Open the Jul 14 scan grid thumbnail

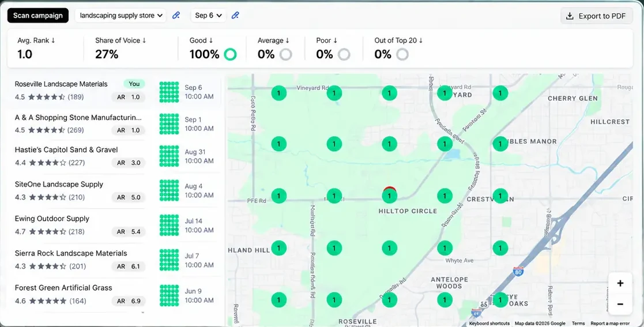(169, 225)
